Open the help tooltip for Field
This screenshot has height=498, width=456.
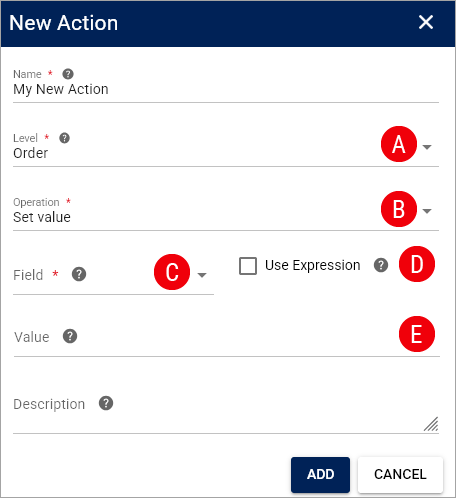(x=79, y=274)
